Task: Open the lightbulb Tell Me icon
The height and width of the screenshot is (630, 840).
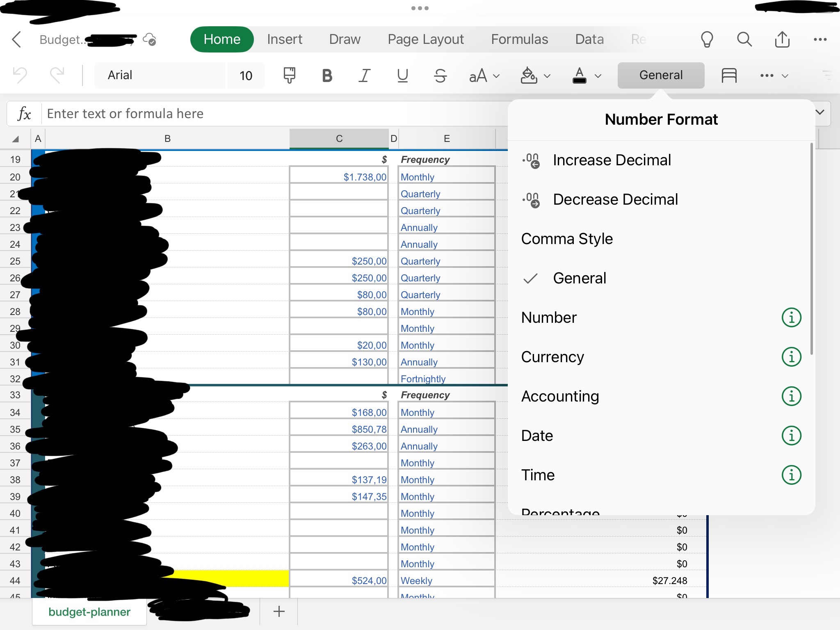Action: (x=707, y=39)
